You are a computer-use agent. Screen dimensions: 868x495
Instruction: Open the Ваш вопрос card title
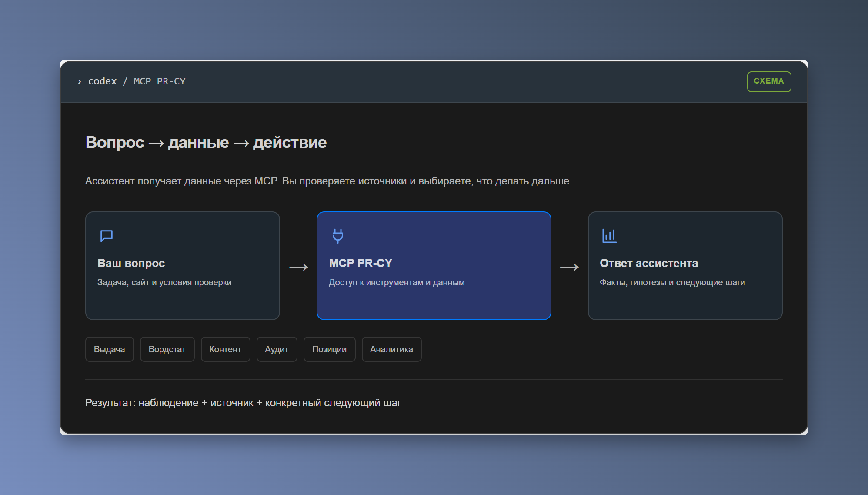[x=131, y=263]
